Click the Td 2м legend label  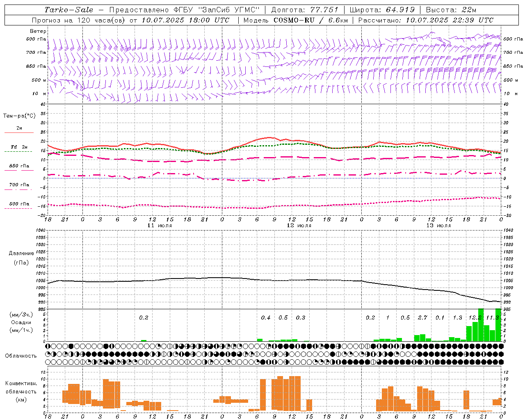click(x=19, y=147)
